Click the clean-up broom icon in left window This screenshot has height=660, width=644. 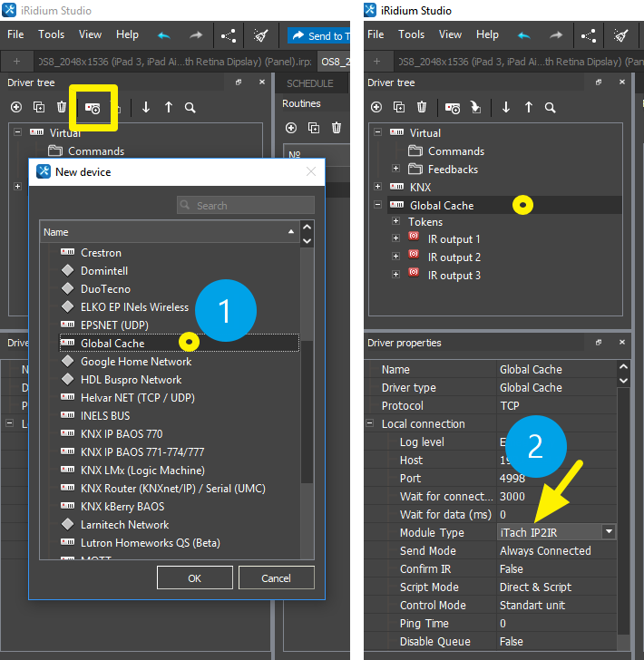pyautogui.click(x=260, y=35)
